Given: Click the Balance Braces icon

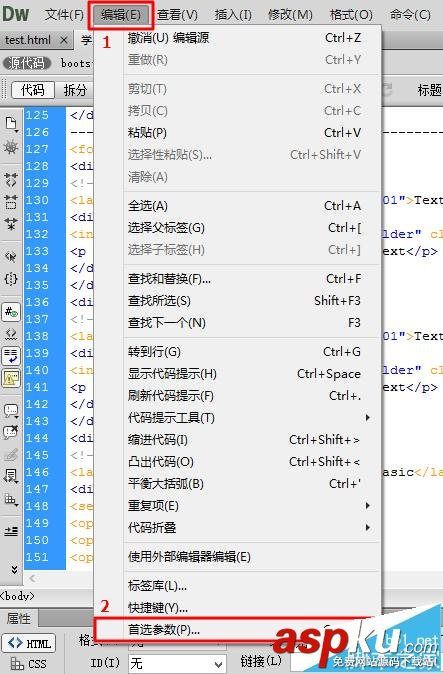Looking at the screenshot, I should point(11,279).
